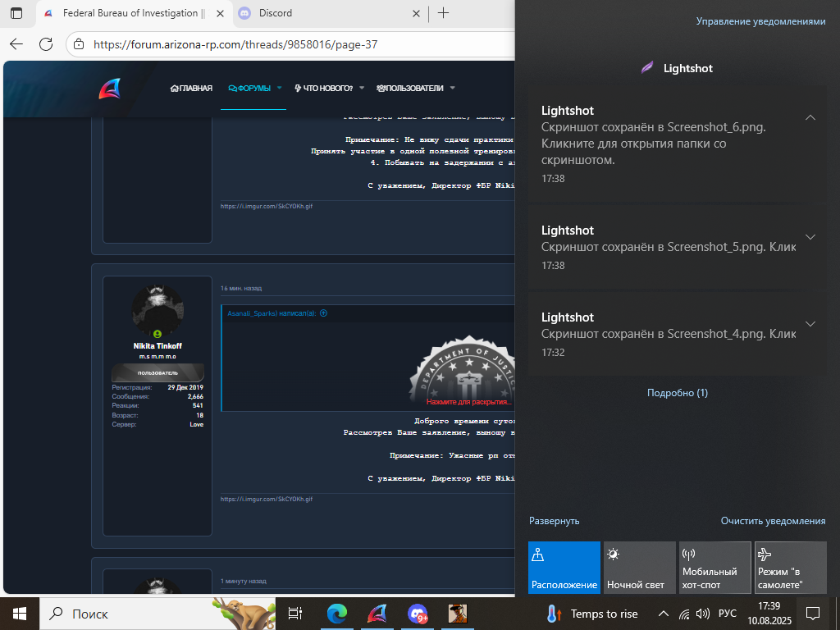The width and height of the screenshot is (840, 630).
Task: Open a new browser tab
Action: pyautogui.click(x=443, y=13)
